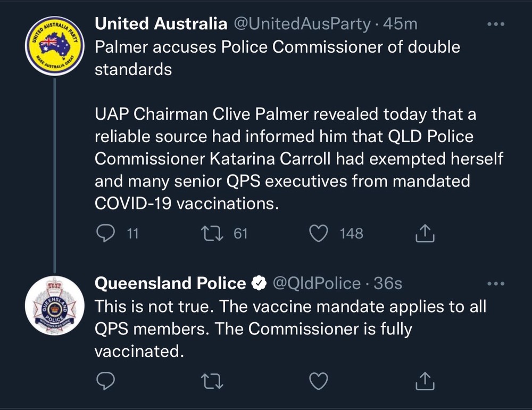Image resolution: width=532 pixels, height=410 pixels.
Task: Reply to the Queensland Police tweet
Action: click(105, 380)
